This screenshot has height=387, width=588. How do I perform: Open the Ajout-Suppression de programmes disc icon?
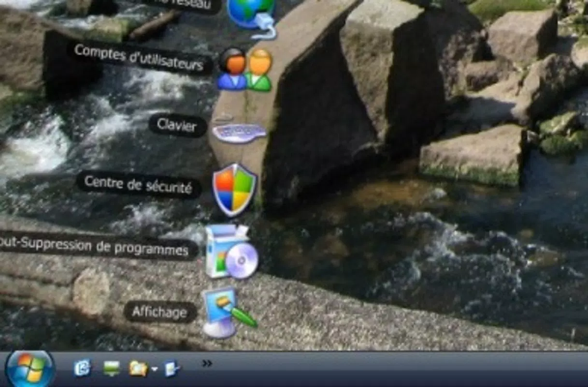point(231,252)
